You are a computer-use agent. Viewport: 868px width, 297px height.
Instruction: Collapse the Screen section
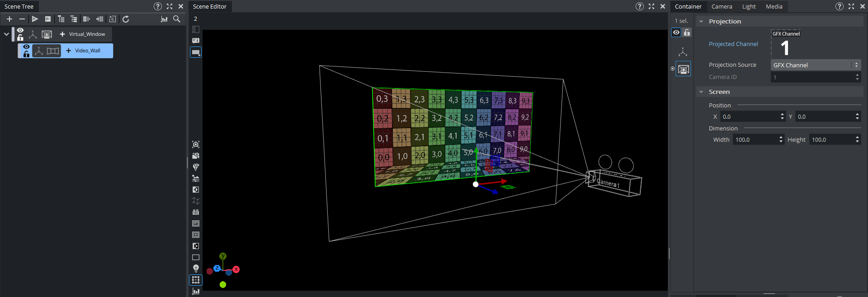[x=701, y=92]
